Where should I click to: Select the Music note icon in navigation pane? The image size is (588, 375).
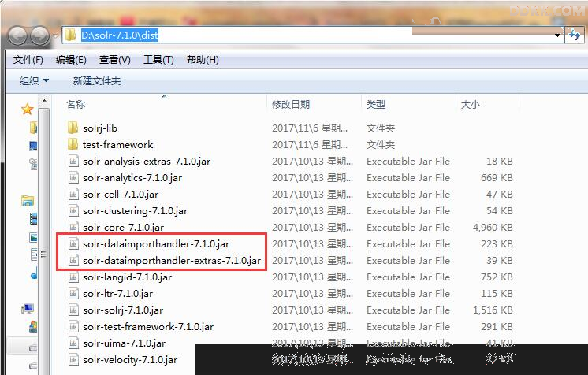[34, 273]
